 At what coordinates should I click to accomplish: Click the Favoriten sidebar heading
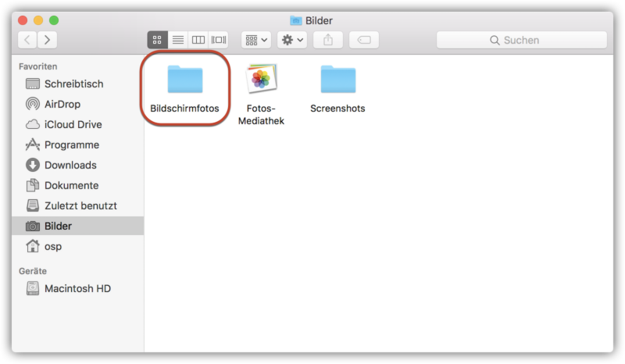coord(37,66)
